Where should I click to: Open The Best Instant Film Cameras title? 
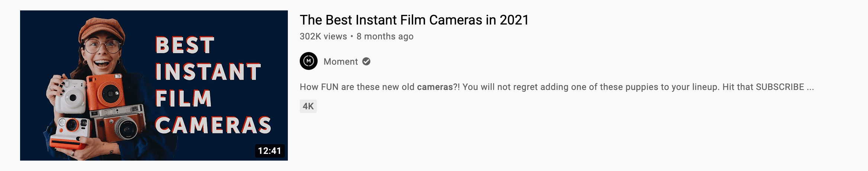pyautogui.click(x=414, y=20)
